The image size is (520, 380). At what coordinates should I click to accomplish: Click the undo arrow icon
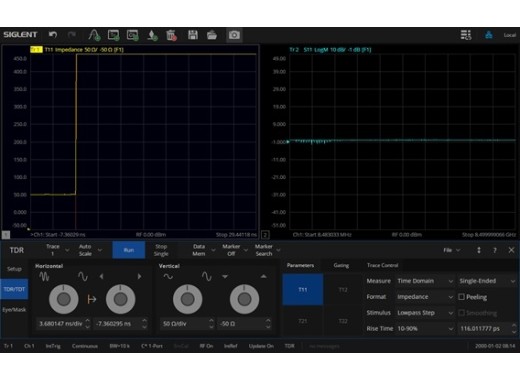click(53, 35)
